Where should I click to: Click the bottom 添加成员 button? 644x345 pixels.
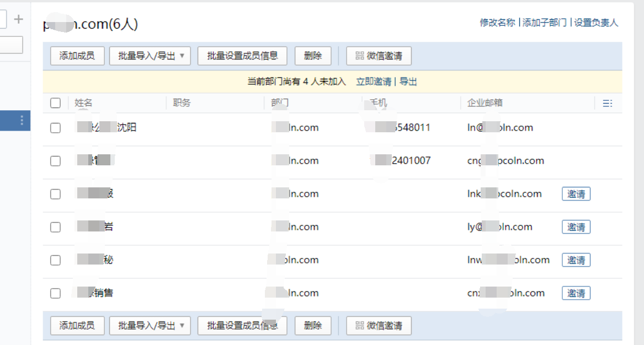coord(77,326)
